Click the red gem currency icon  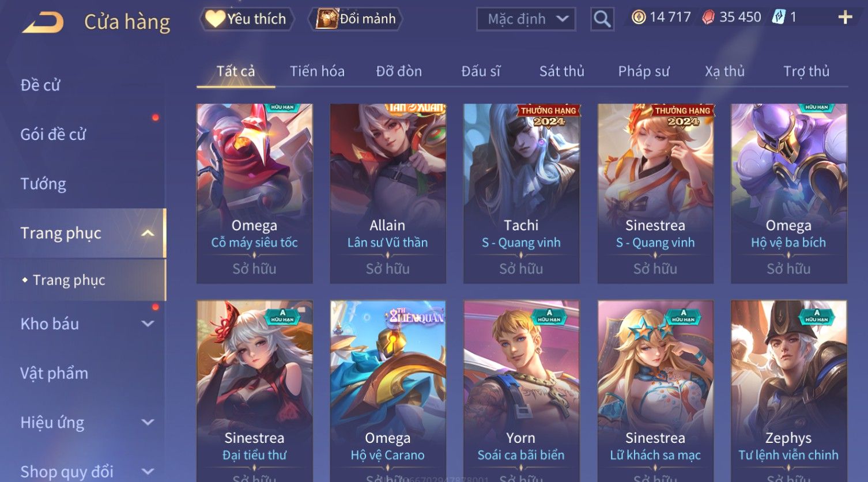click(x=708, y=17)
